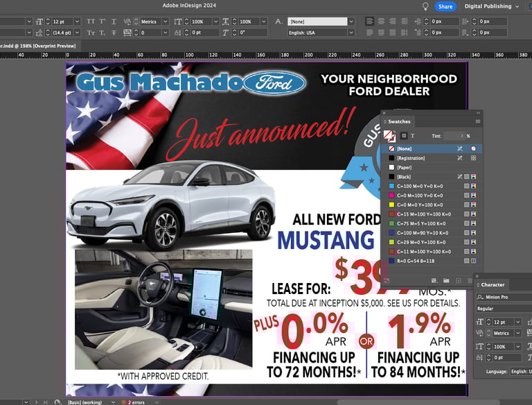The image size is (532, 405).
Task: Align paragraph towards spine
Action: click(x=404, y=21)
